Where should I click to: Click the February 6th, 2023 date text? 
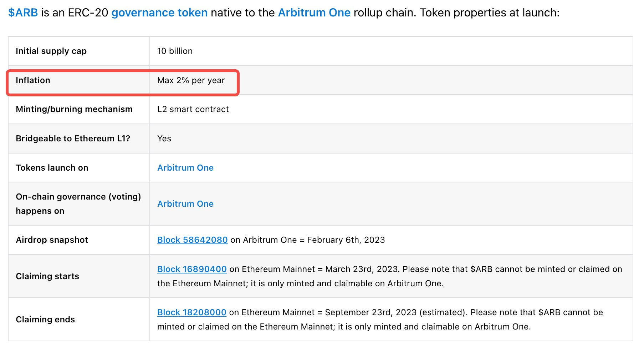coord(346,240)
